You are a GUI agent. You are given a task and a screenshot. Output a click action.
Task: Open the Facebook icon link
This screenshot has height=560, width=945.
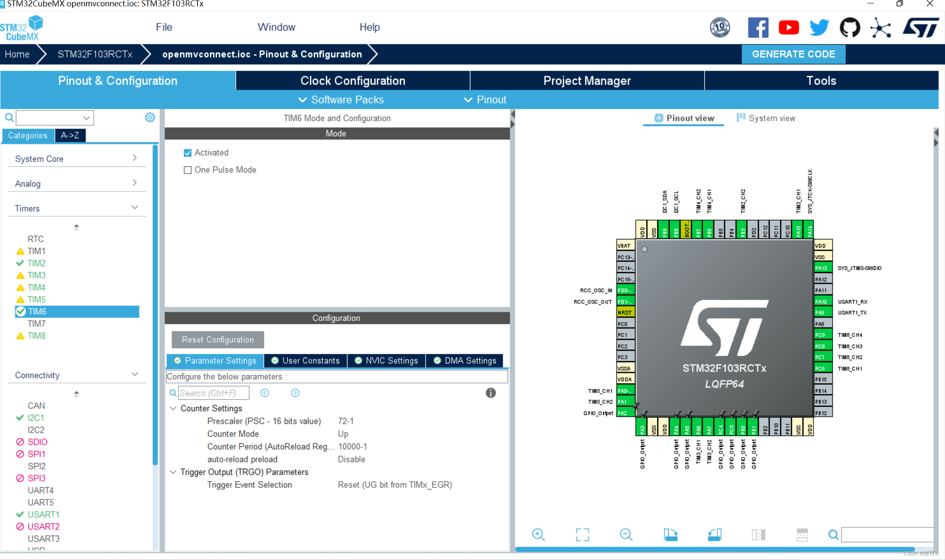click(x=758, y=28)
